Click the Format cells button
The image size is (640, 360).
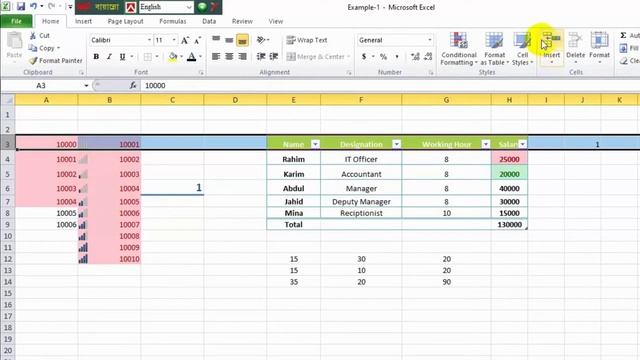pos(599,48)
